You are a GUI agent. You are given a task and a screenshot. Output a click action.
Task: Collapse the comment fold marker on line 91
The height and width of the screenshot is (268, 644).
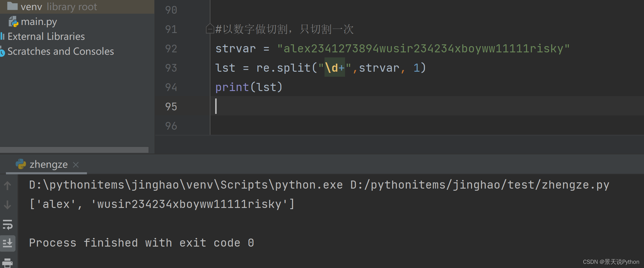point(210,29)
